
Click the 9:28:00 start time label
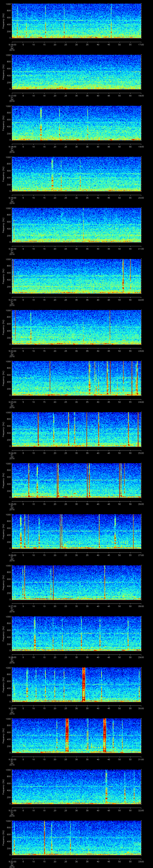point(12,657)
